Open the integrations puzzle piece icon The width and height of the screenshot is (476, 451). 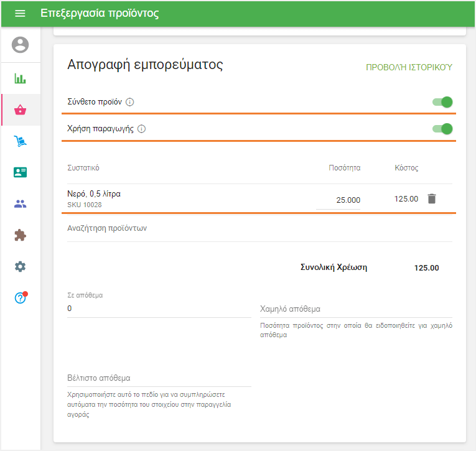coord(21,235)
